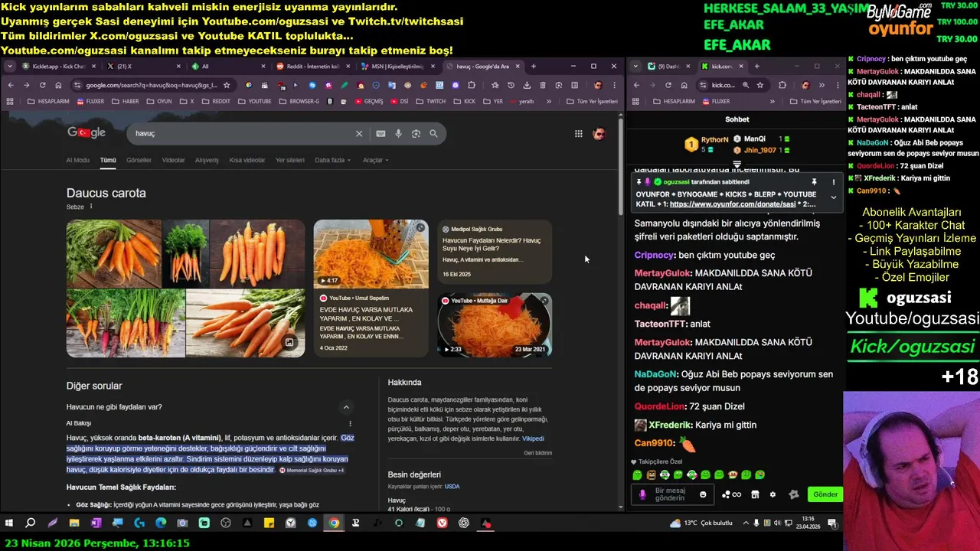Collapse the 'Havucun ne gibi faydaları var?' question
The image size is (980, 551).
346,407
